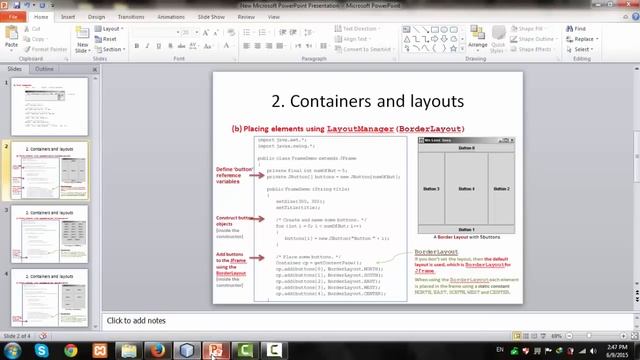Save the presentation from quick access toolbar
Image resolution: width=640 pixels, height=360 pixels.
coord(17,5)
